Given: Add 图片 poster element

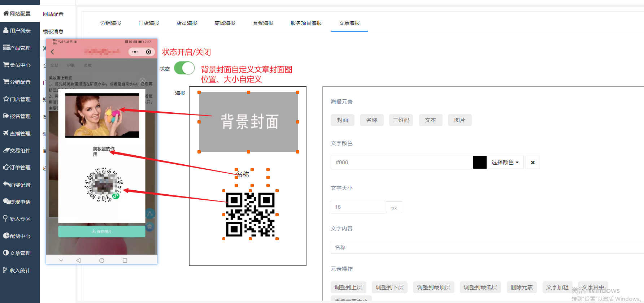Looking at the screenshot, I should tap(460, 120).
